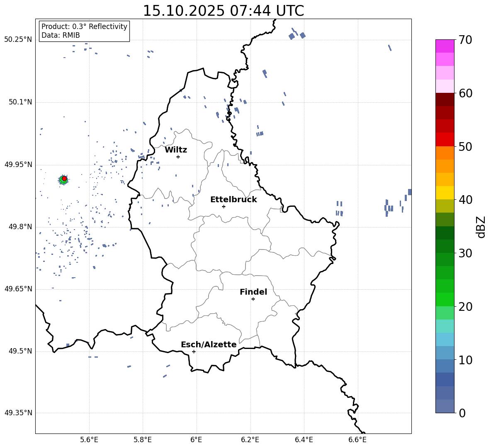Select the Esch/Alzette city label
Viewport: 491px width, 448px height.
click(209, 344)
